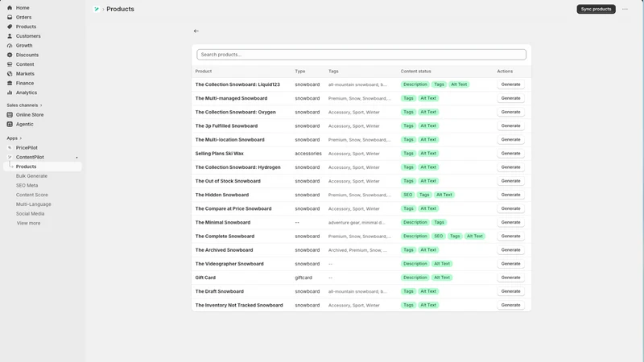The image size is (644, 362).
Task: Click Generate for The Multi-managed Snowboard
Action: click(x=510, y=98)
